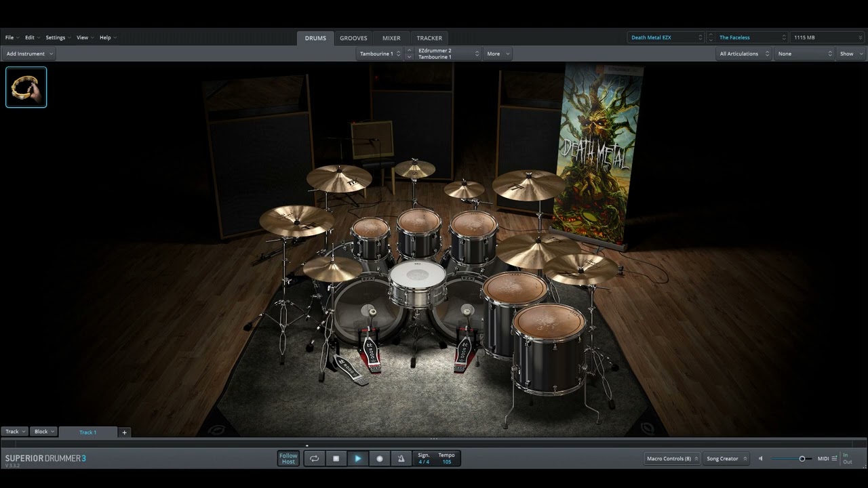Open the File menu
Viewport: 868px width, 488px height.
[x=12, y=38]
